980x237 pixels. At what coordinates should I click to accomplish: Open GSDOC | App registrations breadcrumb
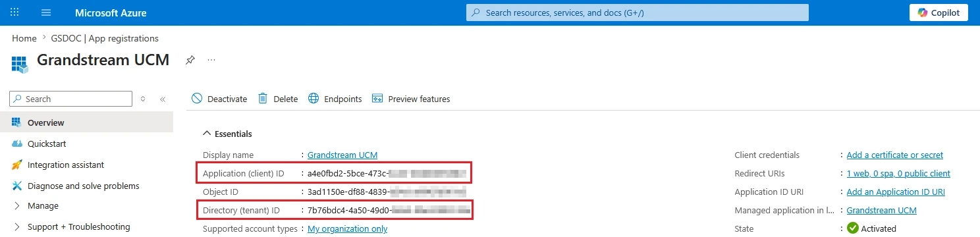pyautogui.click(x=105, y=38)
